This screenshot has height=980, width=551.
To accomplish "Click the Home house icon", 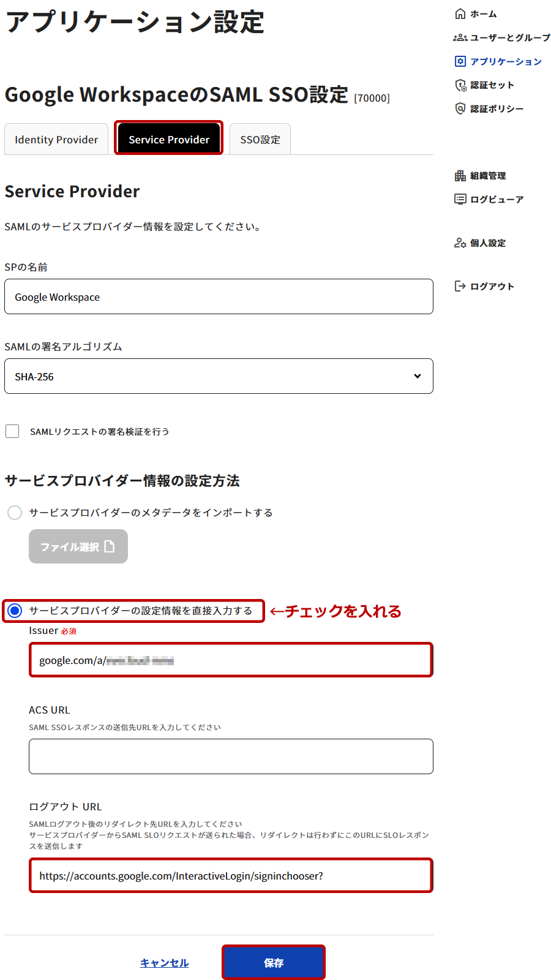I will click(460, 14).
